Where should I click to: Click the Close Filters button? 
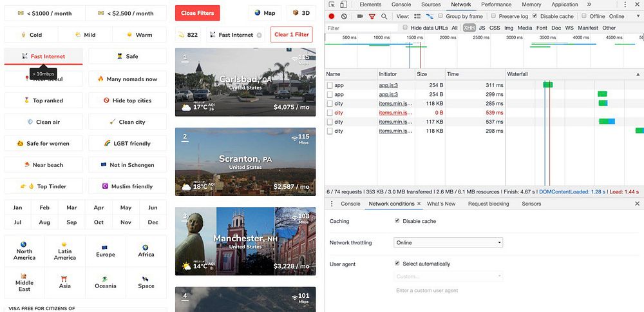198,13
